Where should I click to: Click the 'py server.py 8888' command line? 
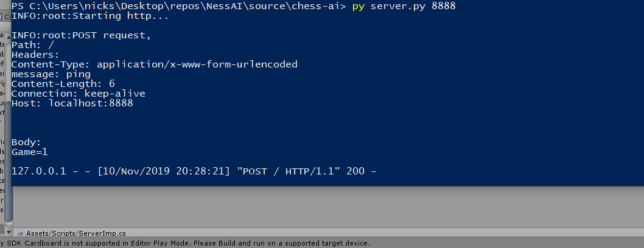(x=404, y=6)
